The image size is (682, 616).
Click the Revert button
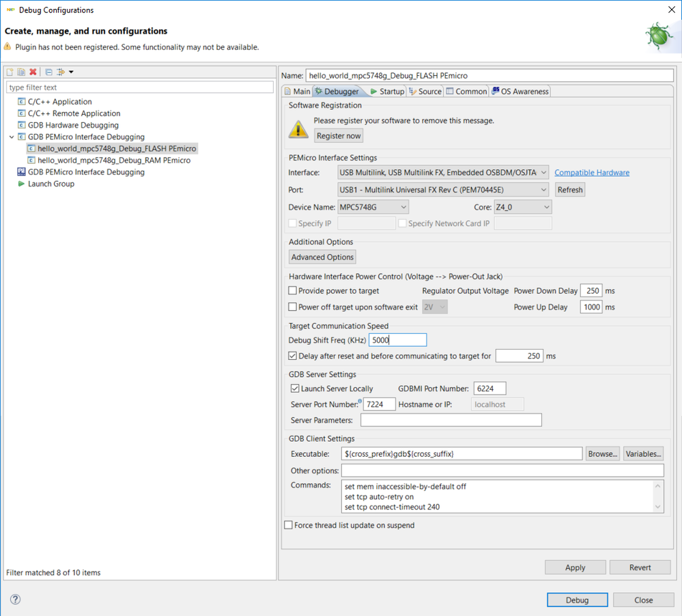[x=640, y=568]
